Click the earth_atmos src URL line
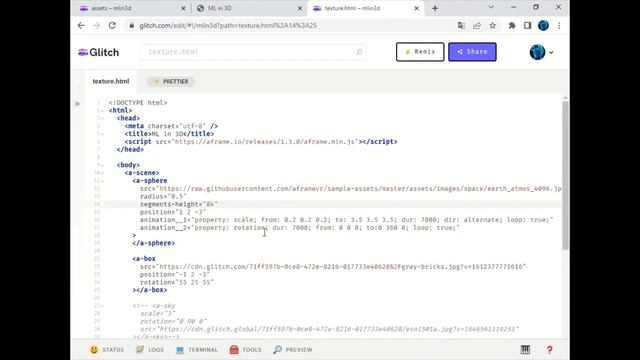 point(351,189)
